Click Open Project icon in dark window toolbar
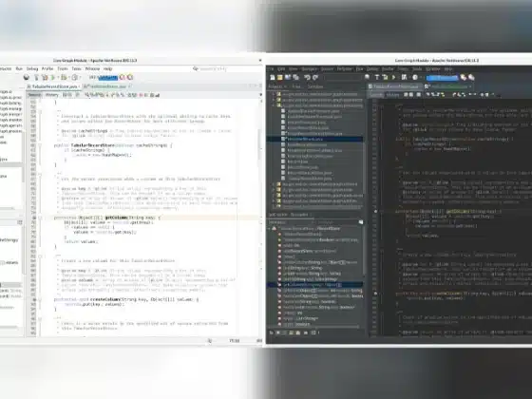532x399 pixels. coord(288,78)
